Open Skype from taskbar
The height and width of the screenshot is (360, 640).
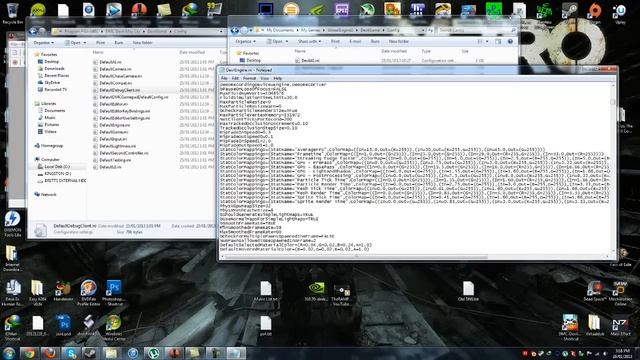tap(71, 353)
